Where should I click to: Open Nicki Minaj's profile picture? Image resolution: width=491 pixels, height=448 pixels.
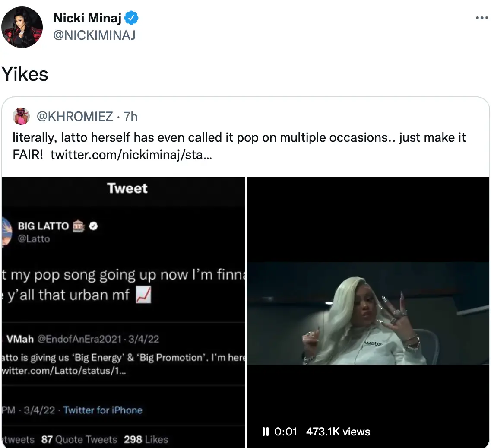(22, 27)
